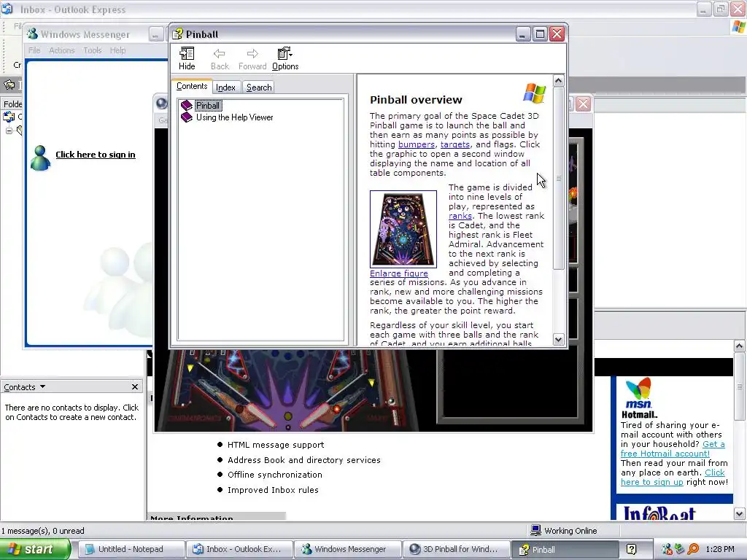Open the Tools menu in Windows Messenger
The width and height of the screenshot is (747, 560).
pos(93,50)
